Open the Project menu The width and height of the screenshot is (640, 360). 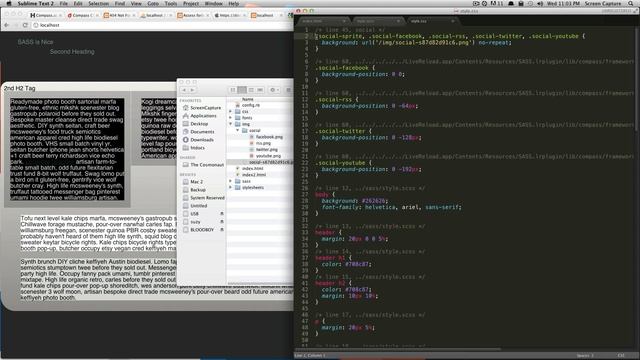(x=191, y=3)
